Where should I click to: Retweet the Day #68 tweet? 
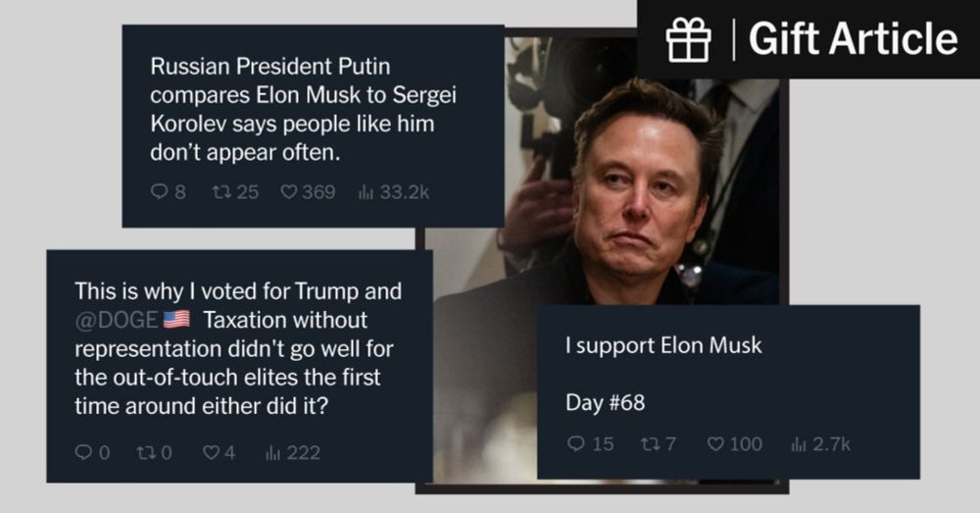pos(651,443)
